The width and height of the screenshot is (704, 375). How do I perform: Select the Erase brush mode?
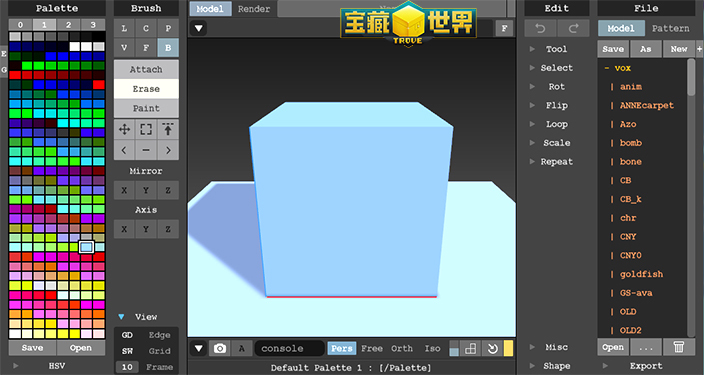[146, 89]
